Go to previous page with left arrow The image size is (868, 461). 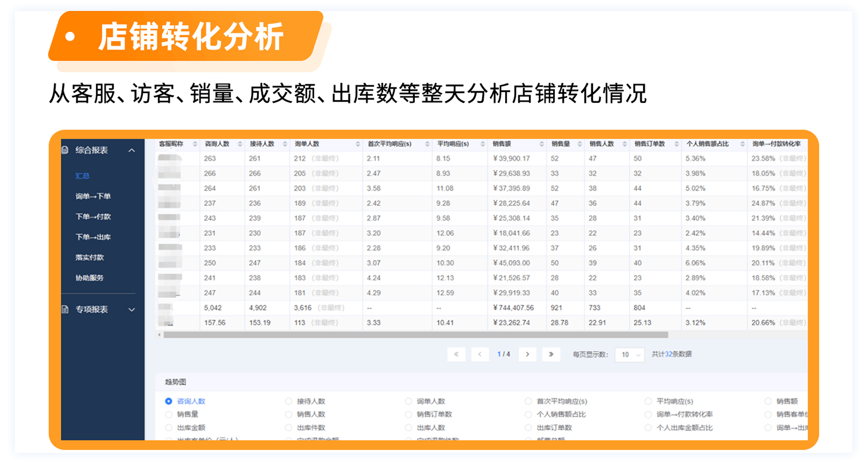click(480, 354)
